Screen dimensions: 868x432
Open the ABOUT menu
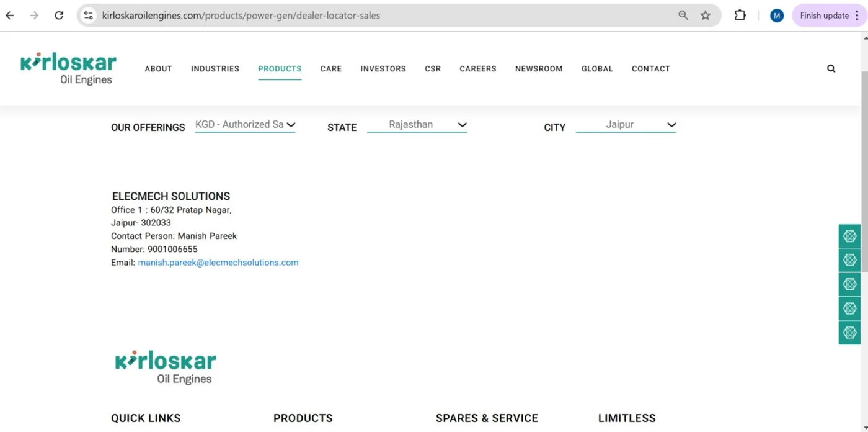(159, 69)
